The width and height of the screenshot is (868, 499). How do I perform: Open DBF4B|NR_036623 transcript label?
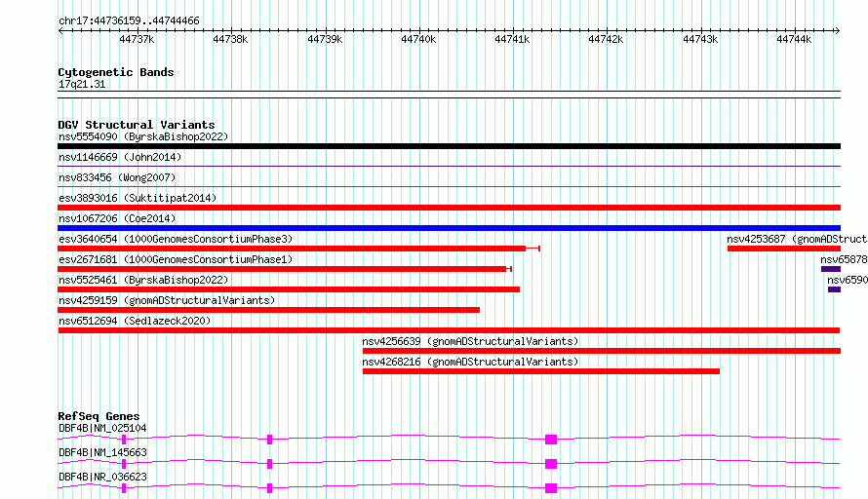point(102,477)
